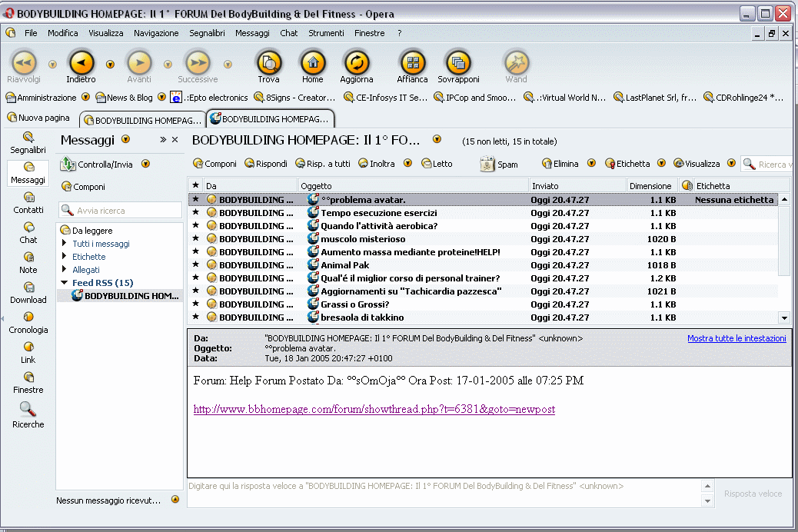The image size is (798, 532).
Task: Switch to the 'Nuova pagina' tab
Action: pyautogui.click(x=39, y=118)
